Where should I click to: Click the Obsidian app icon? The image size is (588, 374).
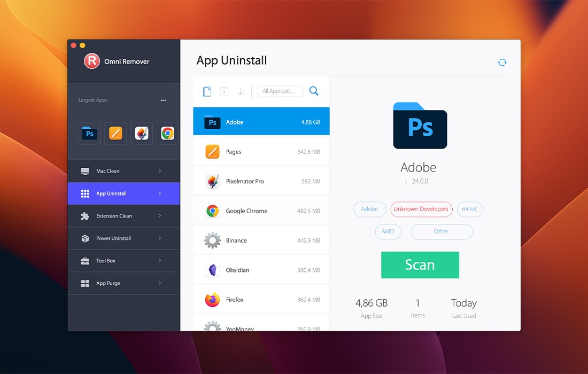pyautogui.click(x=213, y=270)
